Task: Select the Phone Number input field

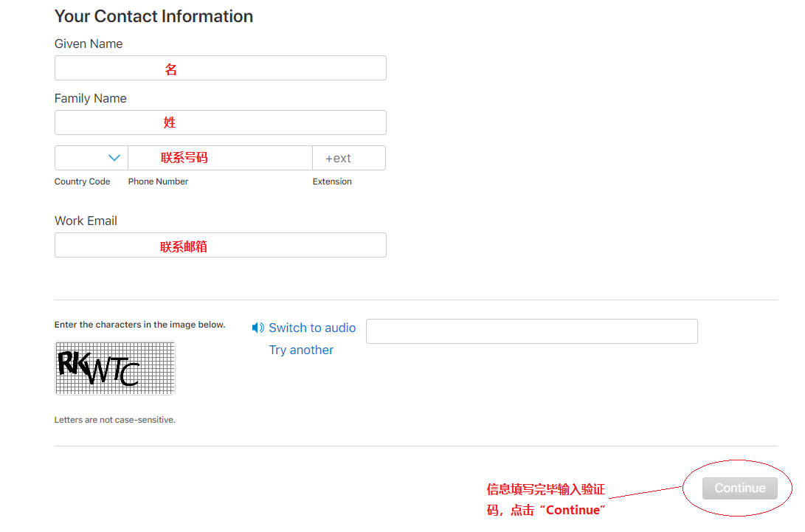Action: coord(220,158)
